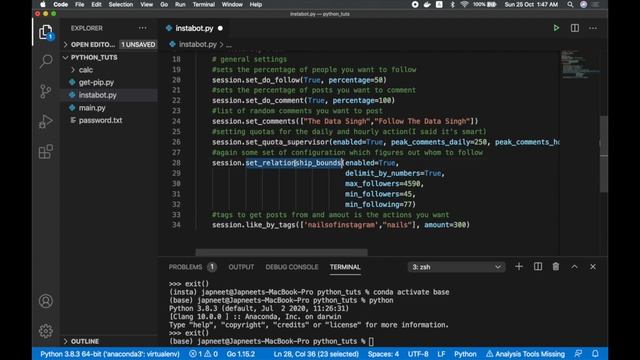Screen dimensions: 640x360
Task: Open the Extensions view
Action: point(46,151)
